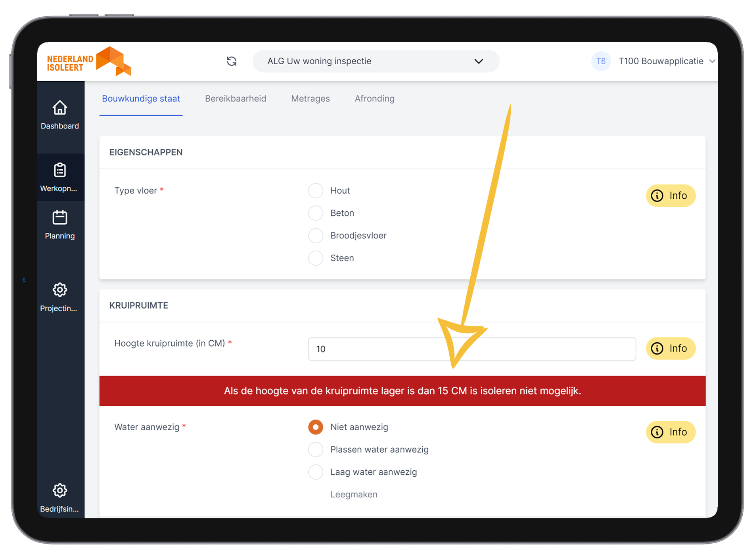Image resolution: width=755 pixels, height=560 pixels.
Task: Click the Nederland Isoleert logo
Action: (x=89, y=61)
